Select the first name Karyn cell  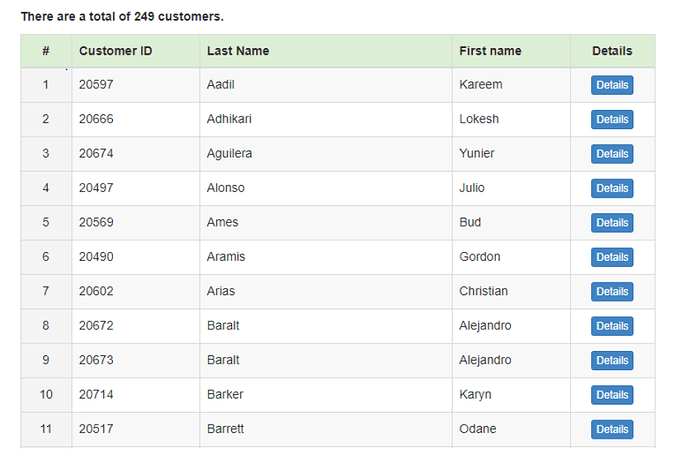[x=476, y=395]
